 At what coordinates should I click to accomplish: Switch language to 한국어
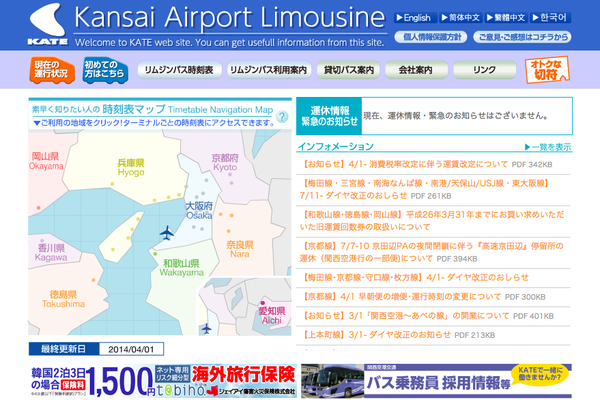[x=549, y=18]
